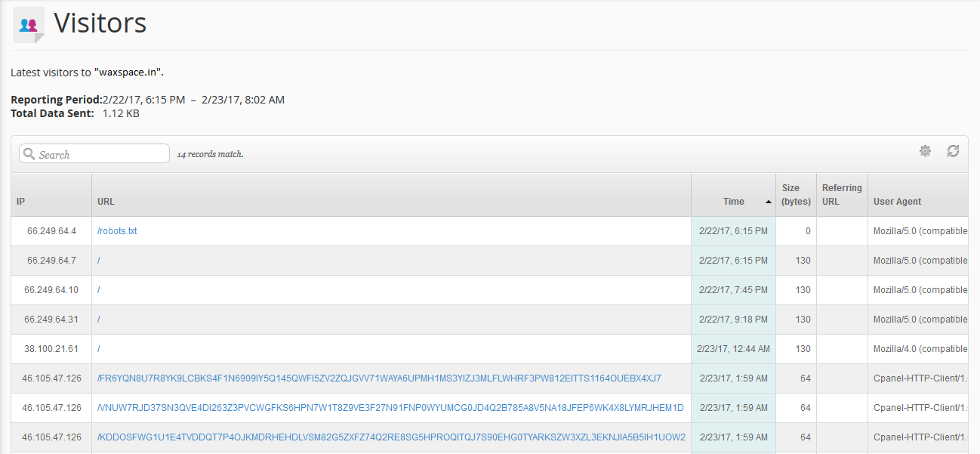Sort by Size (bytes) column

click(x=796, y=195)
